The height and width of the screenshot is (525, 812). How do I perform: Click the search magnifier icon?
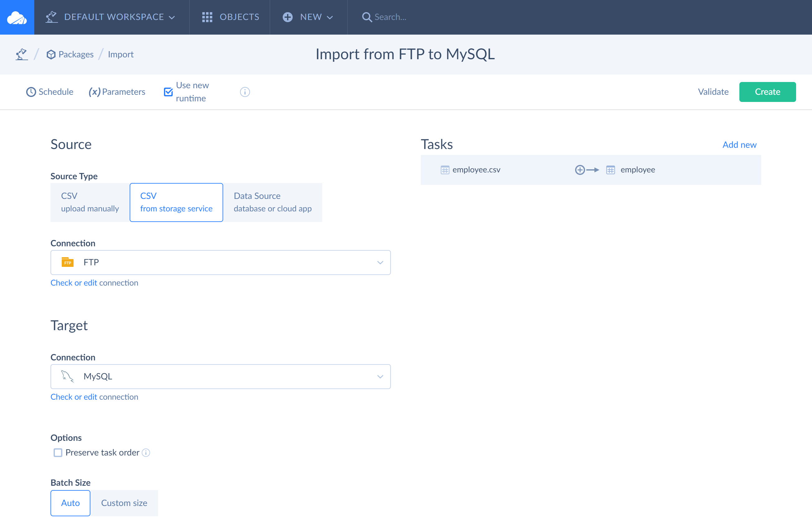pos(367,17)
